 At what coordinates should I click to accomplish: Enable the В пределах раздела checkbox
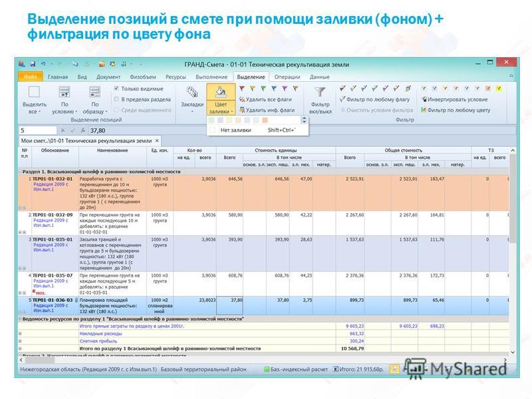pos(116,99)
